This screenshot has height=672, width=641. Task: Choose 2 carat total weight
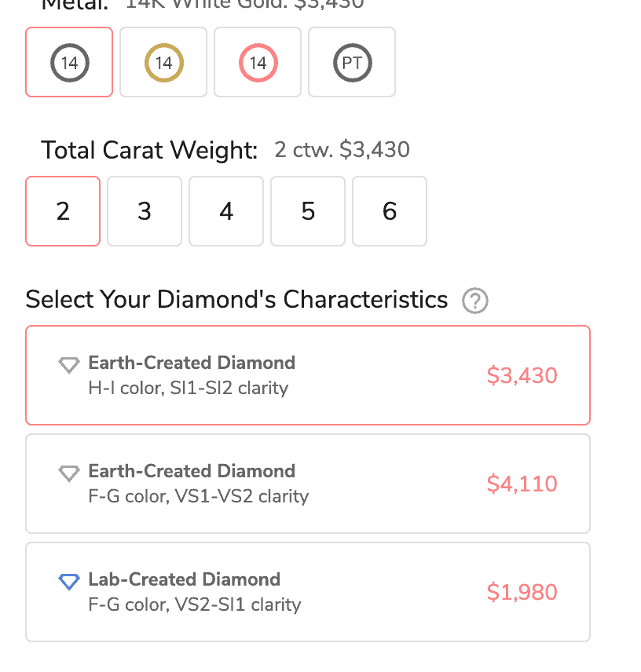click(63, 211)
